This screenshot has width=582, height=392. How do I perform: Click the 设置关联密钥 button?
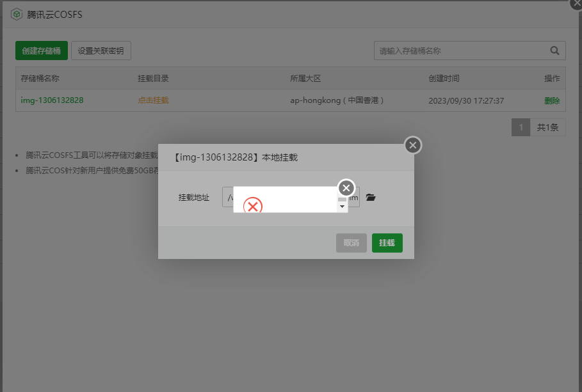101,50
